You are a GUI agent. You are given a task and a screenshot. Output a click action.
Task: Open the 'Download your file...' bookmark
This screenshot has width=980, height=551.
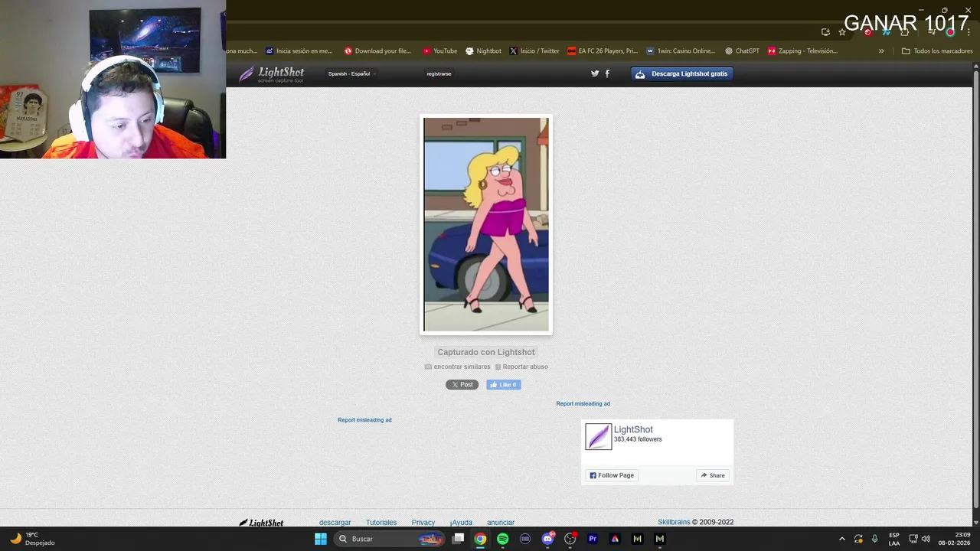pyautogui.click(x=377, y=51)
